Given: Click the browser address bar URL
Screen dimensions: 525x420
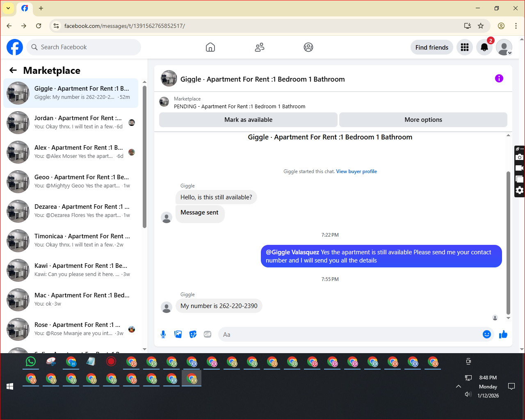Looking at the screenshot, I should [x=125, y=26].
